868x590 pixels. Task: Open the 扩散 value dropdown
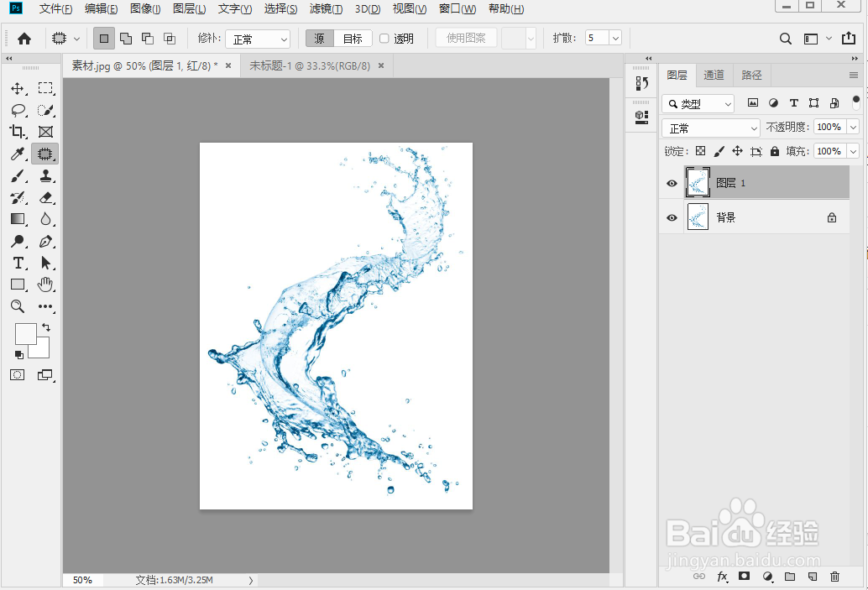pos(615,39)
